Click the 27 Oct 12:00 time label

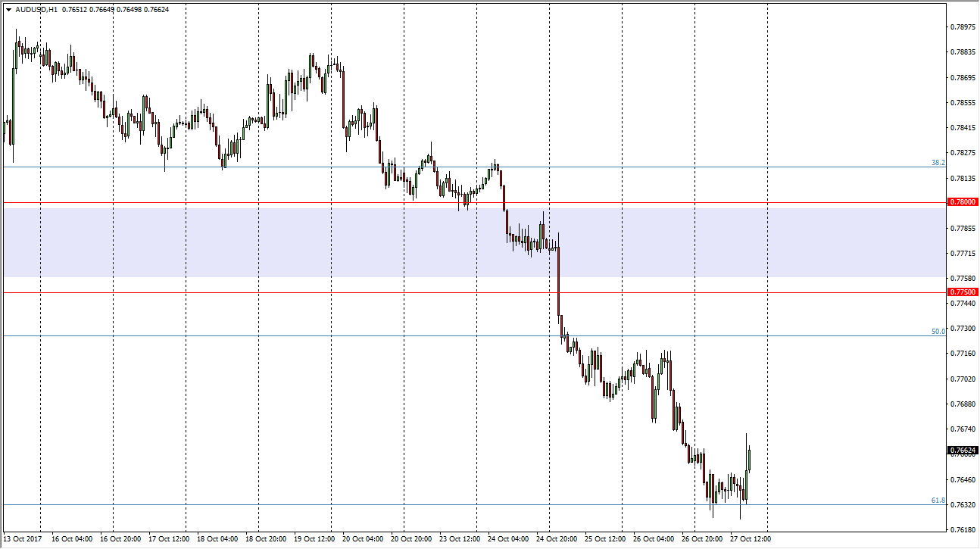click(x=749, y=539)
